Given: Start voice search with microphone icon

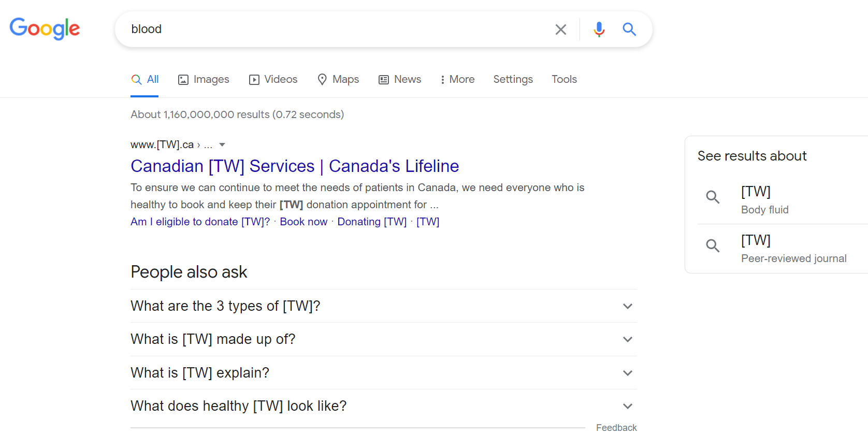Looking at the screenshot, I should tap(599, 30).
